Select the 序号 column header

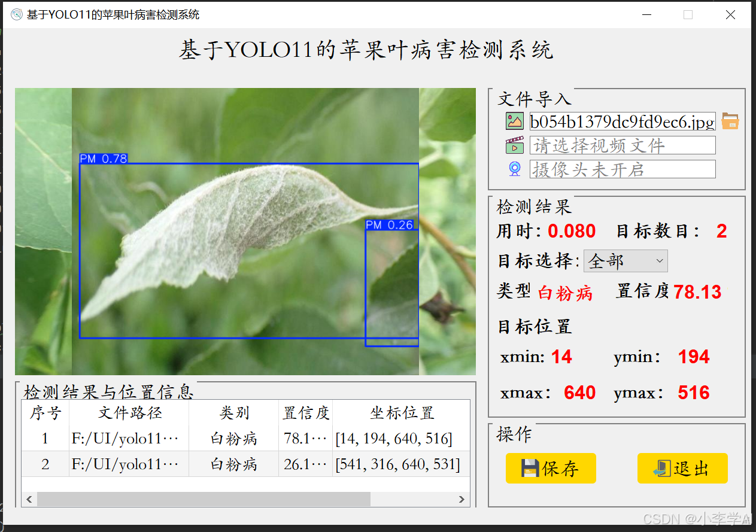point(45,413)
